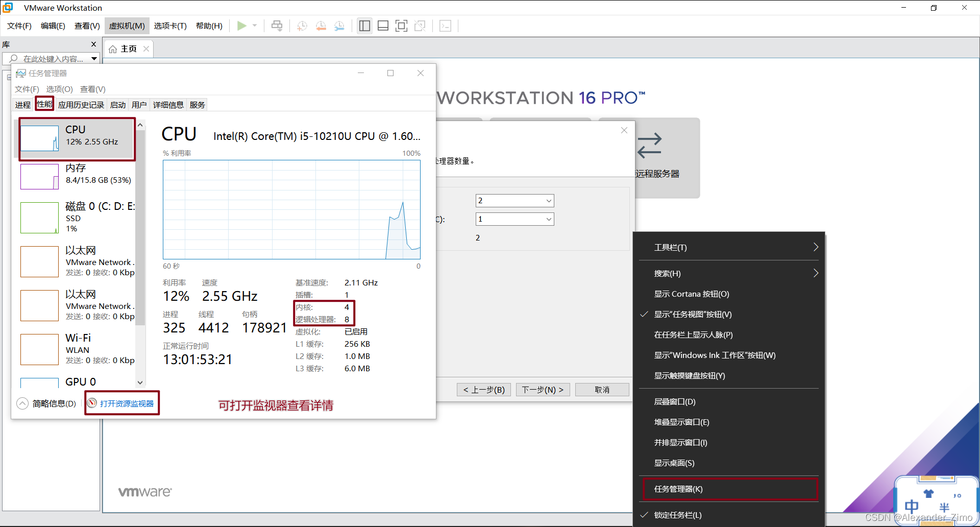Viewport: 980px width, 527px height.
Task: Click performance list scroll up arrow
Action: (140, 125)
